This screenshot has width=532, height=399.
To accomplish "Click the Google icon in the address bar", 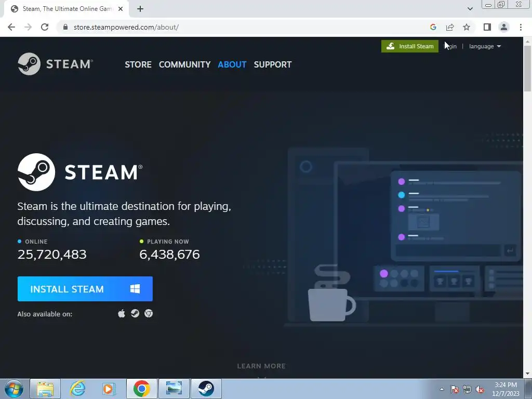I will [x=433, y=27].
